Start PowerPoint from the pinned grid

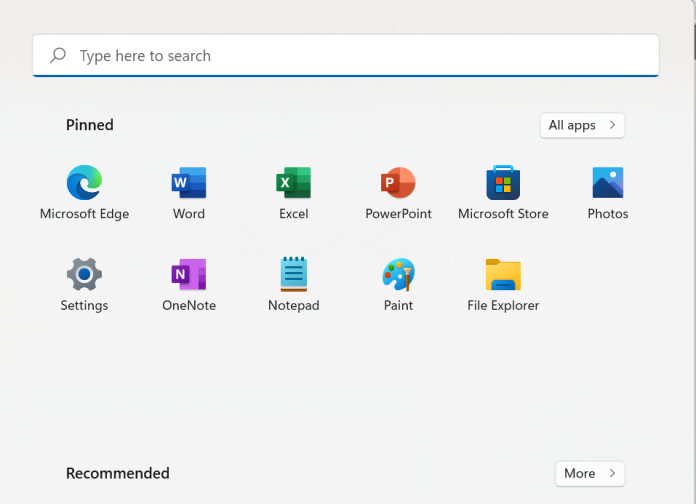398,183
